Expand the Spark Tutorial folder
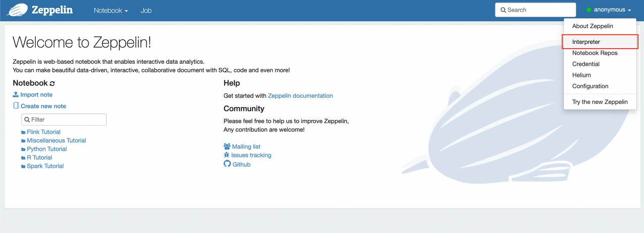Viewport: 644px width, 233px height. point(45,166)
